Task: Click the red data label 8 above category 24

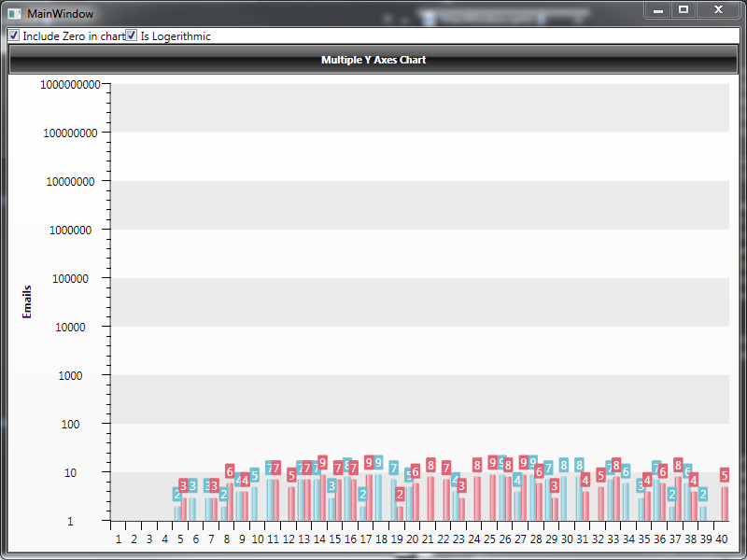Action: pos(477,465)
